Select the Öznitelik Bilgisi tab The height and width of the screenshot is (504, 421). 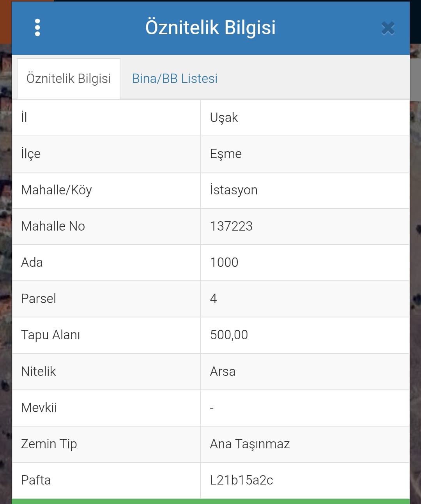(x=69, y=79)
